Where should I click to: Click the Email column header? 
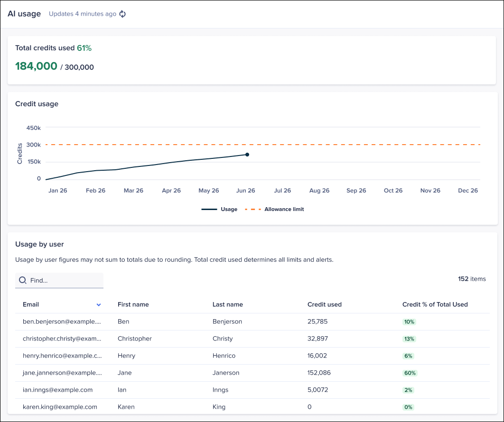pyautogui.click(x=31, y=304)
